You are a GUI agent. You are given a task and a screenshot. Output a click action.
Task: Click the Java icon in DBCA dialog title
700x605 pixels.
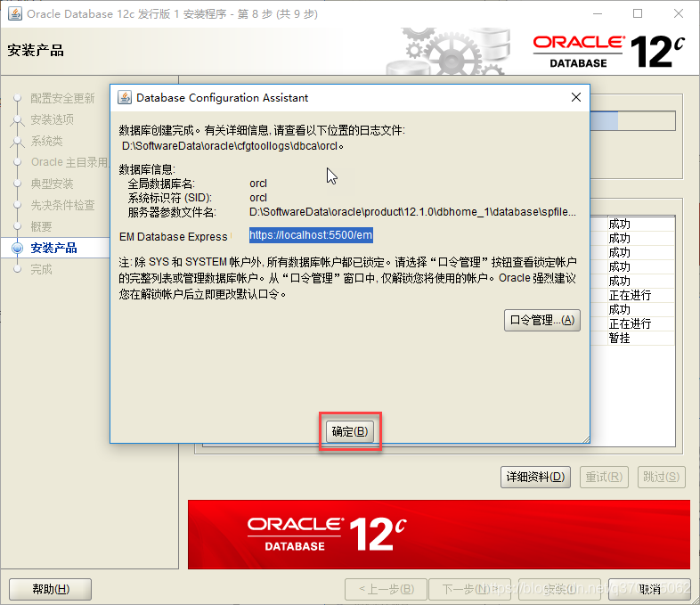click(x=125, y=97)
